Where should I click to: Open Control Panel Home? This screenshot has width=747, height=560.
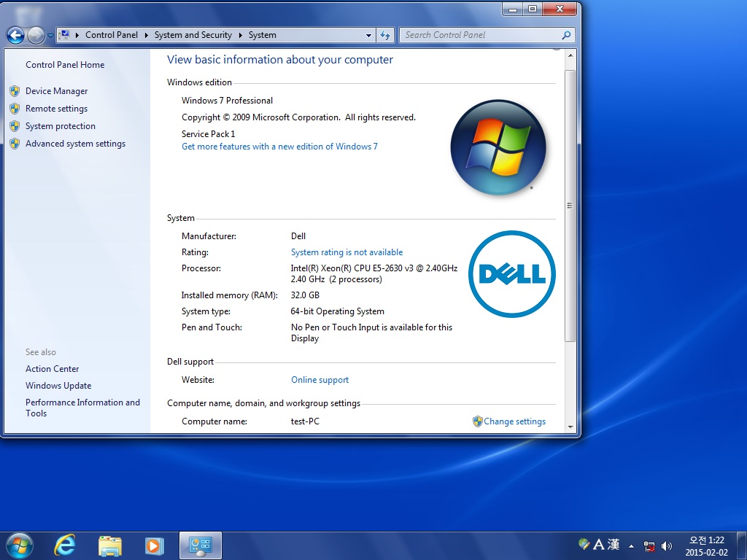coord(65,65)
